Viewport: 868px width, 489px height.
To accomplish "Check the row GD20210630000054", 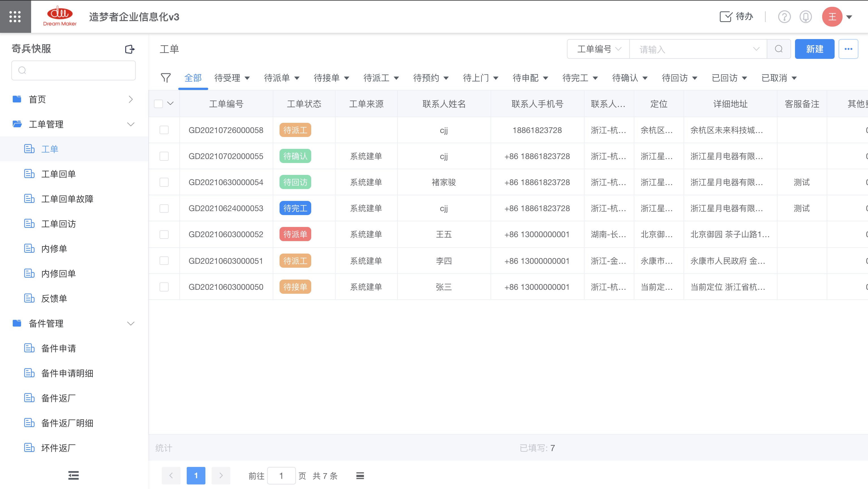I will pyautogui.click(x=164, y=182).
